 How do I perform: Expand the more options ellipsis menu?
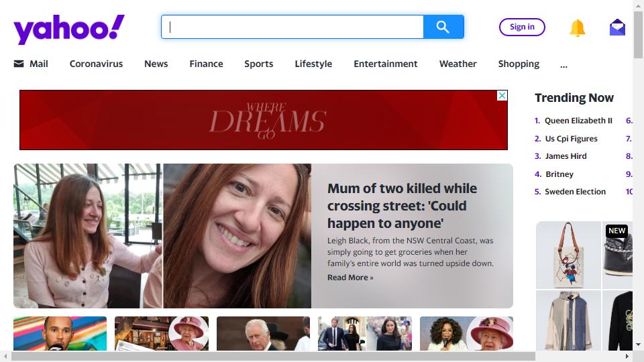[x=564, y=65]
